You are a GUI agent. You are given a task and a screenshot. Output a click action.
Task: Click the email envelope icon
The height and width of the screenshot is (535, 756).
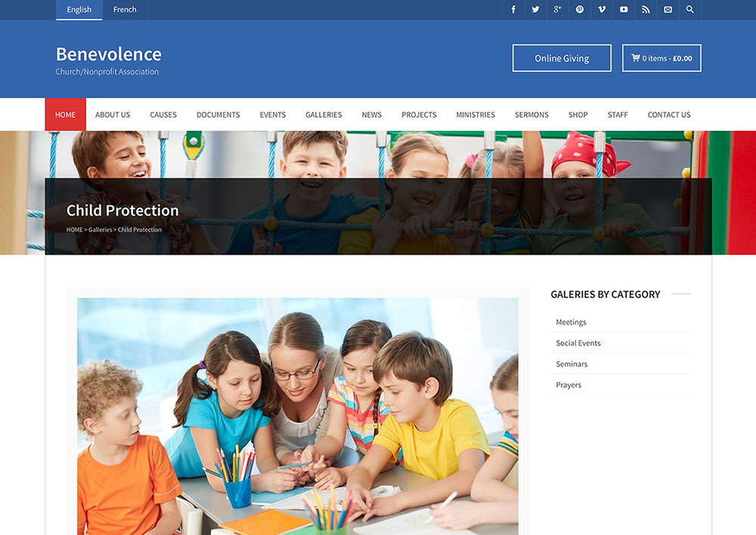point(668,10)
